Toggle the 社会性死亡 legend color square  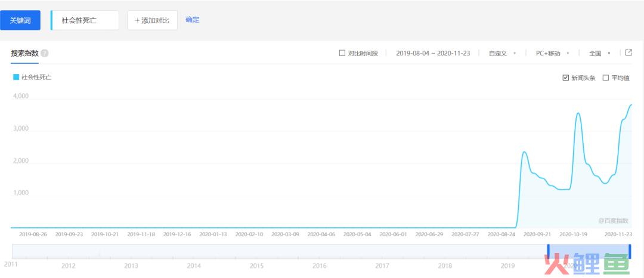(17, 77)
